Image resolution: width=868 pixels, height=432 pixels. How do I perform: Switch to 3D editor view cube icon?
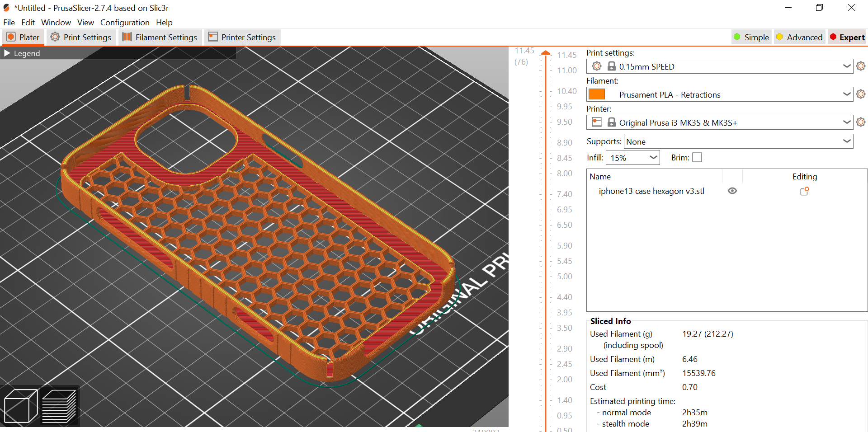point(20,406)
